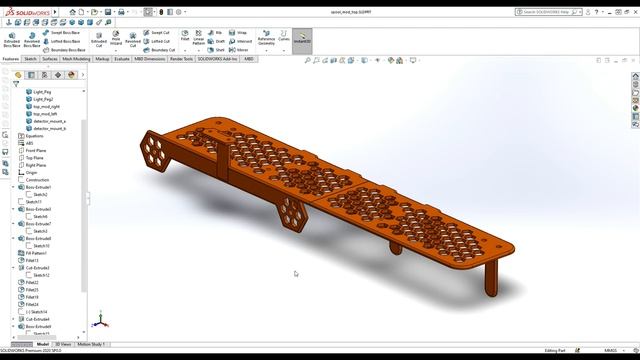Switch to the Evaluate ribbon tab
Screen dimensions: 640x360
(122, 59)
